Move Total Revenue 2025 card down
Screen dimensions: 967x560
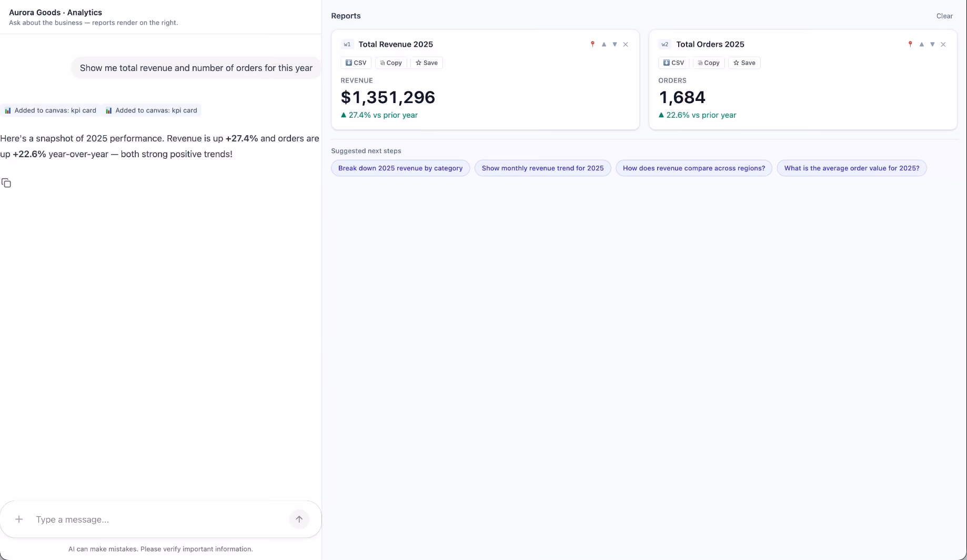[x=615, y=44]
